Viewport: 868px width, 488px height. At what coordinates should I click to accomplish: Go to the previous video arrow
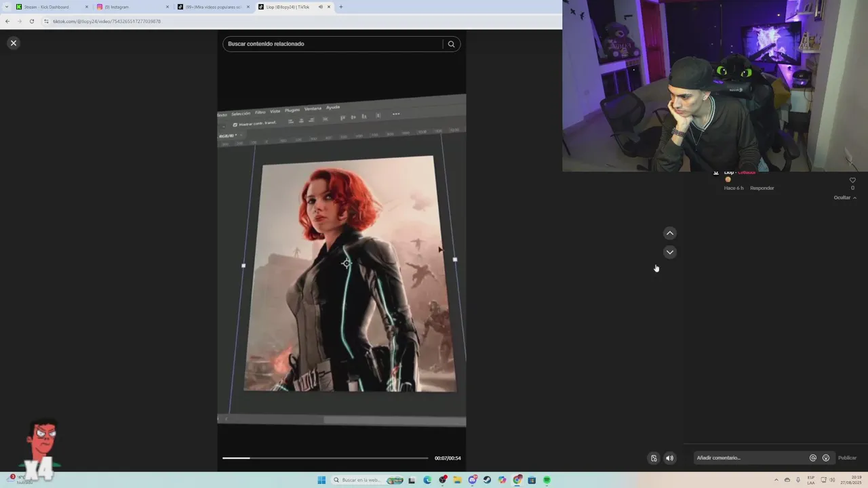coord(670,233)
